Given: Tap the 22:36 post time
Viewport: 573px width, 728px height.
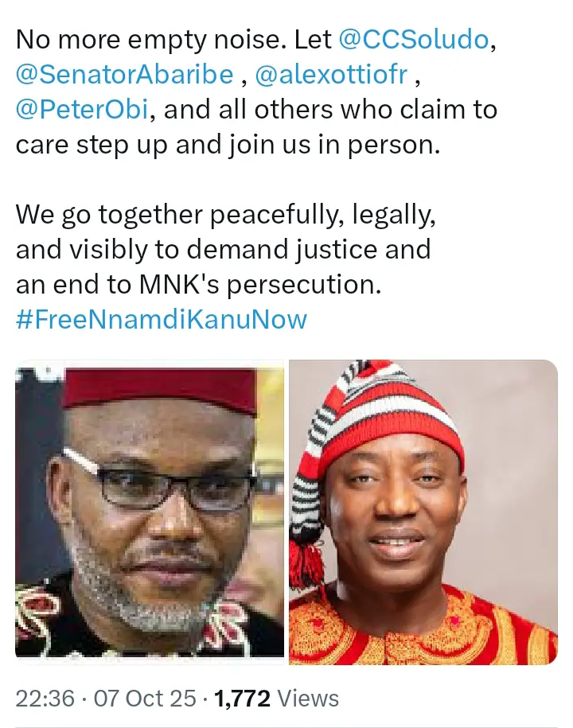Looking at the screenshot, I should 47,699.
